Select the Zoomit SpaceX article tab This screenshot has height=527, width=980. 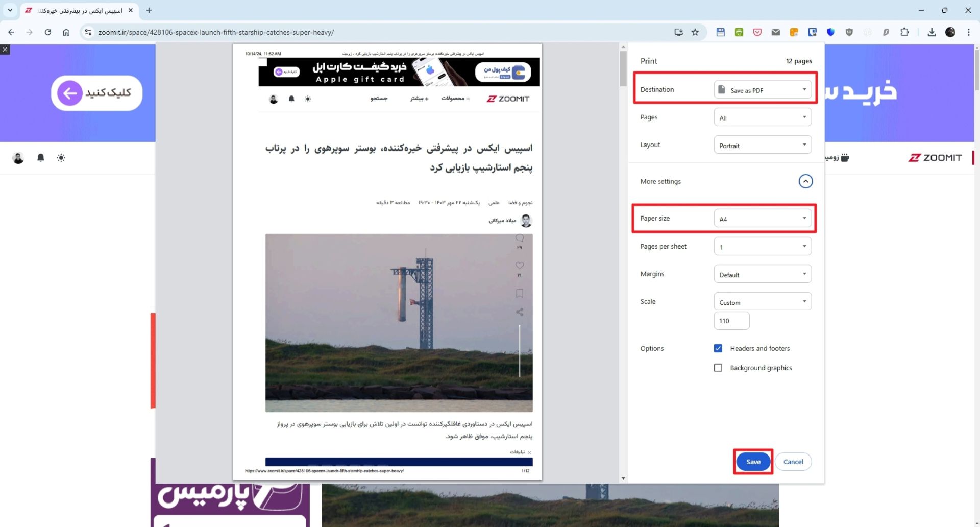point(80,10)
